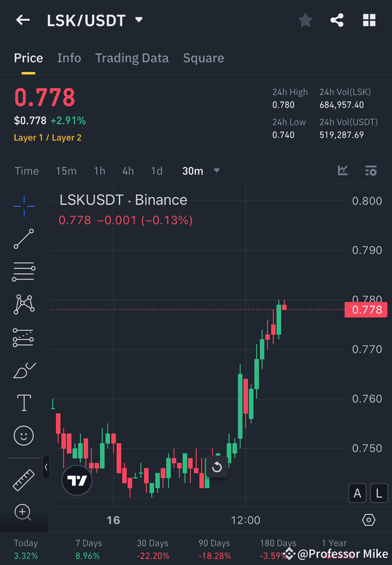392x565 pixels.
Task: Open the XABCD pattern drawing tool
Action: click(x=24, y=304)
